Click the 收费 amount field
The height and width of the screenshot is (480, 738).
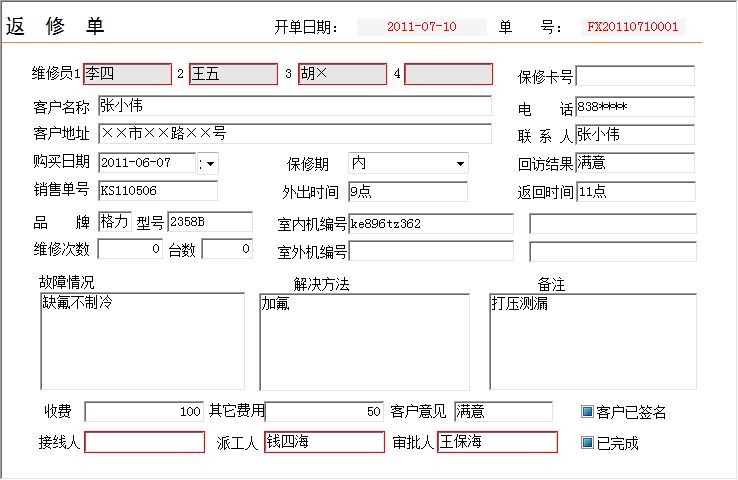(x=144, y=411)
